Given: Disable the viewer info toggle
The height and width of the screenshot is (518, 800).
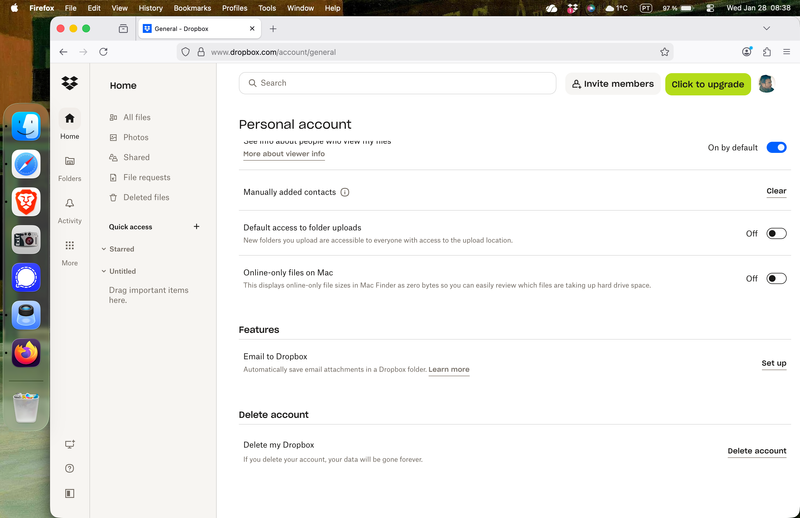Looking at the screenshot, I should (776, 147).
